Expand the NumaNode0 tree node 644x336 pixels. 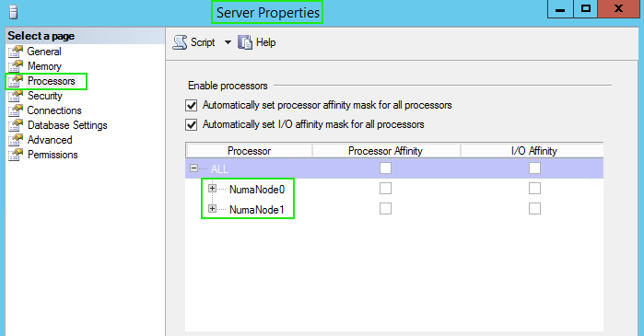click(x=212, y=189)
